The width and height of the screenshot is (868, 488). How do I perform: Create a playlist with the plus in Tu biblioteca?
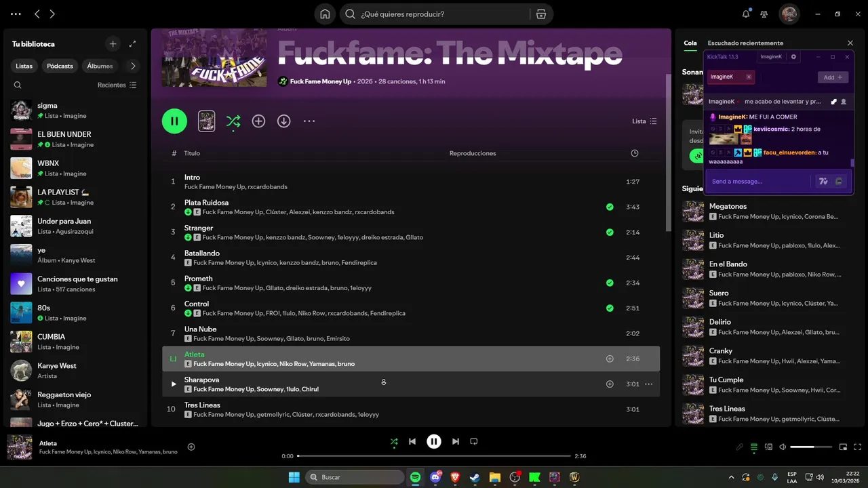coord(113,44)
